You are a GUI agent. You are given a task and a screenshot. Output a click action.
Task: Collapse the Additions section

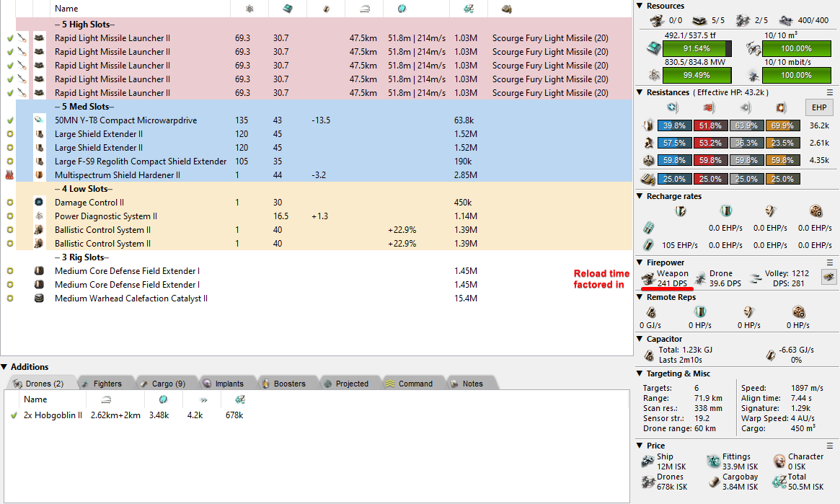[4, 367]
